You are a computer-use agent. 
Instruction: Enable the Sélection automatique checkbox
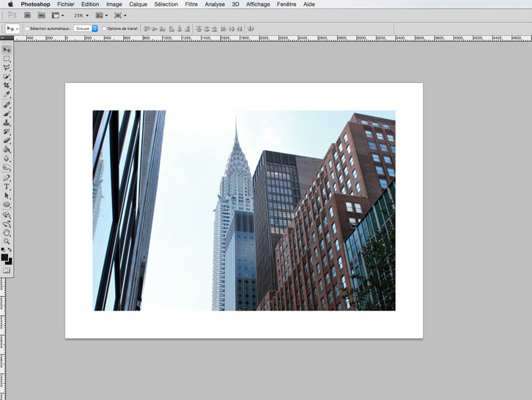[x=27, y=29]
